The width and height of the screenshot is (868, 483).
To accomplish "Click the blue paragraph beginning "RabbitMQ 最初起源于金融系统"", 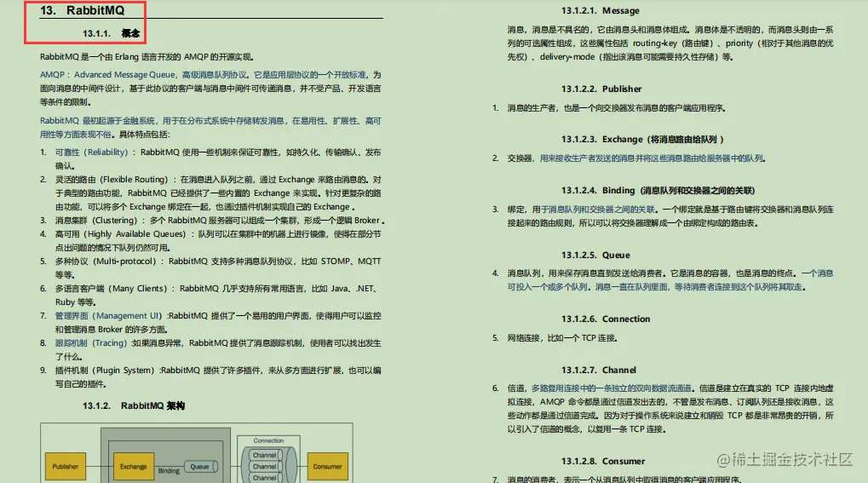I will coord(210,127).
